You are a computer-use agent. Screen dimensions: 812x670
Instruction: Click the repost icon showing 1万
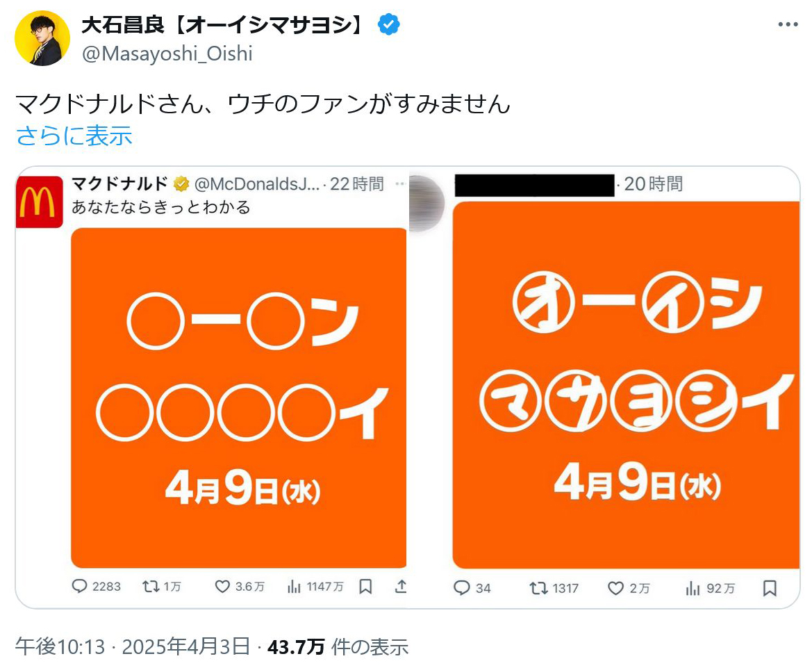151,586
